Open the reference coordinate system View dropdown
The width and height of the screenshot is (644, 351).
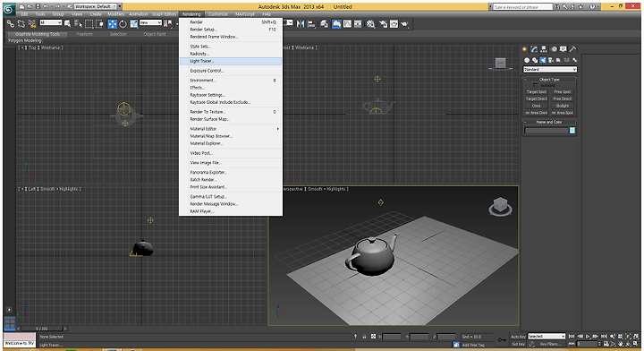pos(150,22)
